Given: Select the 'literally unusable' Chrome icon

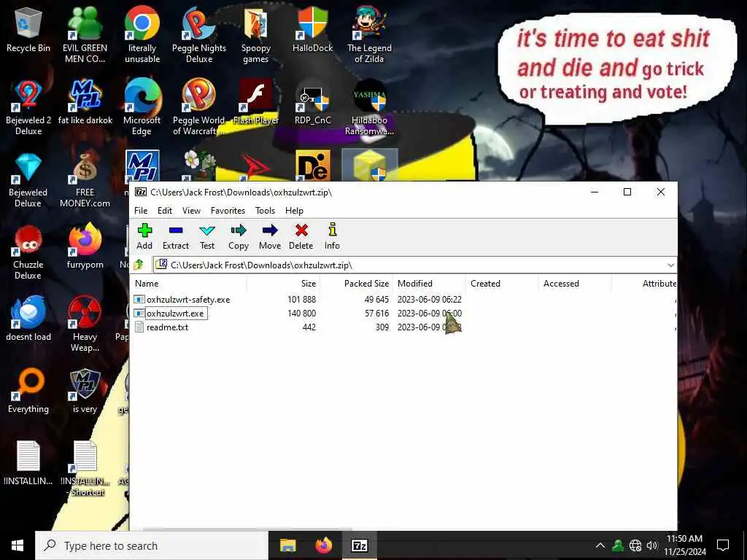Looking at the screenshot, I should click(x=142, y=35).
